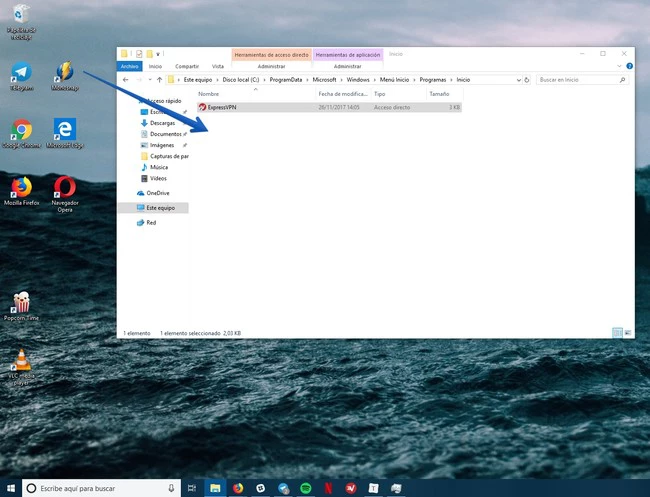Select the Vista ribbon tab
This screenshot has height=497, width=650.
[217, 66]
